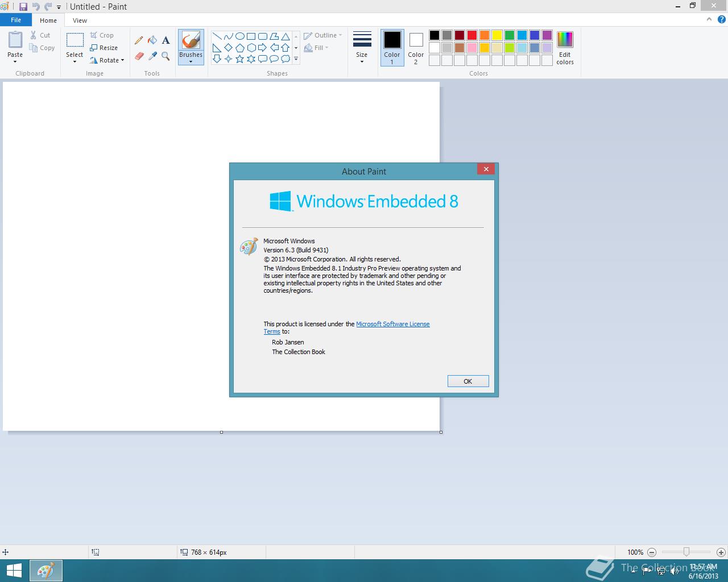Make Color 2 the active color slot

pyautogui.click(x=416, y=48)
